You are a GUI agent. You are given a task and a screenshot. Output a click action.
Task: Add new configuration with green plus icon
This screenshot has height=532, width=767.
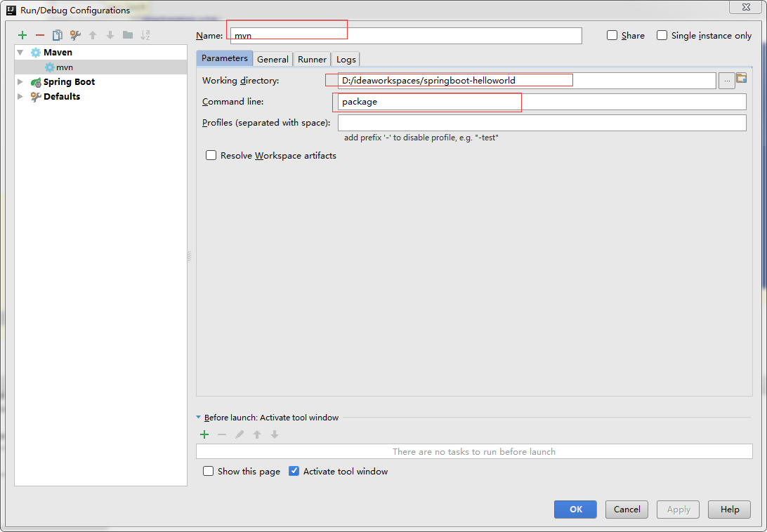(x=22, y=35)
